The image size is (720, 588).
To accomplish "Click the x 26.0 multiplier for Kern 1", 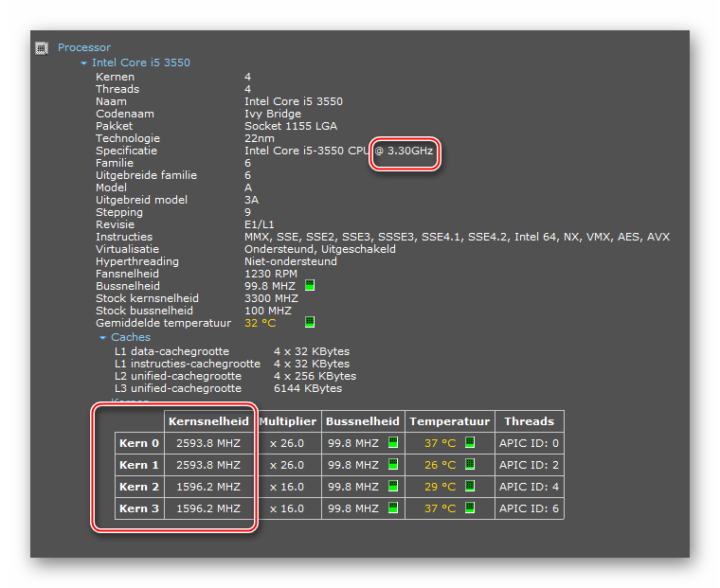I will (x=287, y=465).
